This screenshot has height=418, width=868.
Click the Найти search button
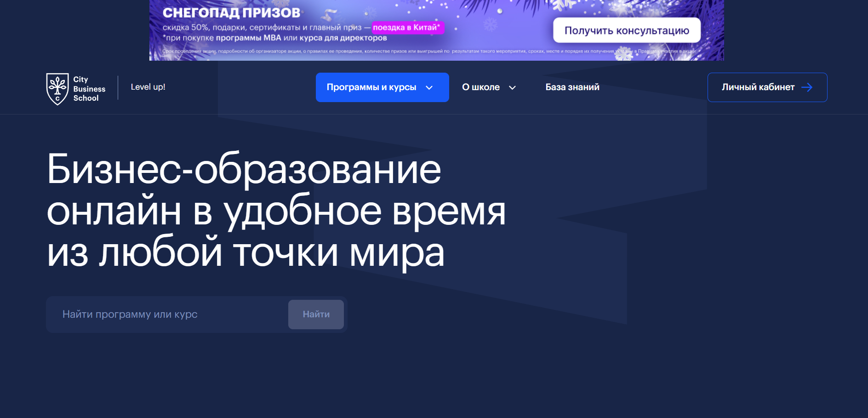tap(316, 315)
